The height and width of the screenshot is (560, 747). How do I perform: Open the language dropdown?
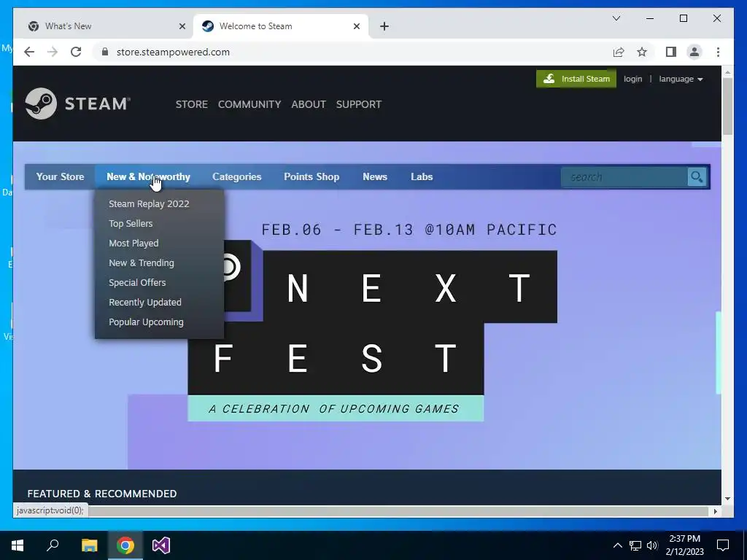681,79
